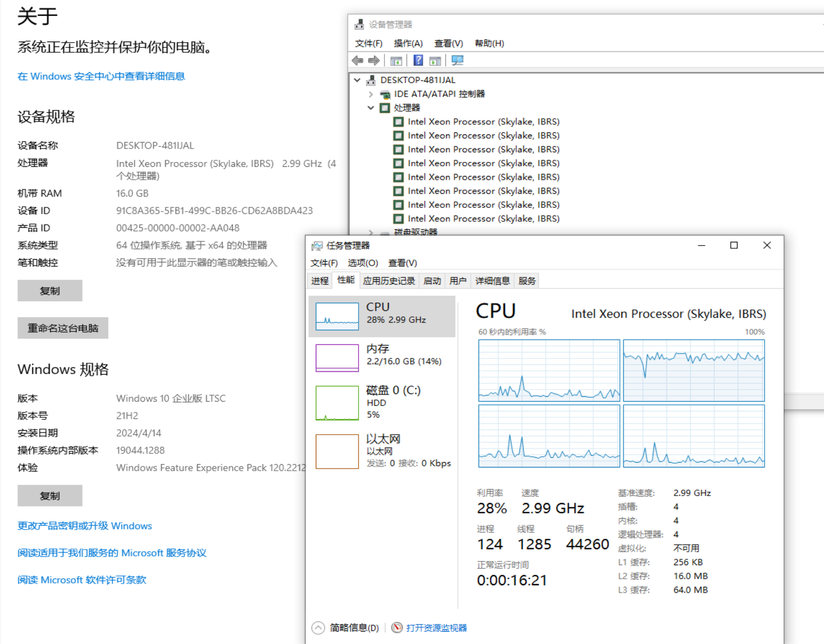824x644 pixels.
Task: Click device name value DESKTOP-481IJAL in About page
Action: [x=155, y=146]
